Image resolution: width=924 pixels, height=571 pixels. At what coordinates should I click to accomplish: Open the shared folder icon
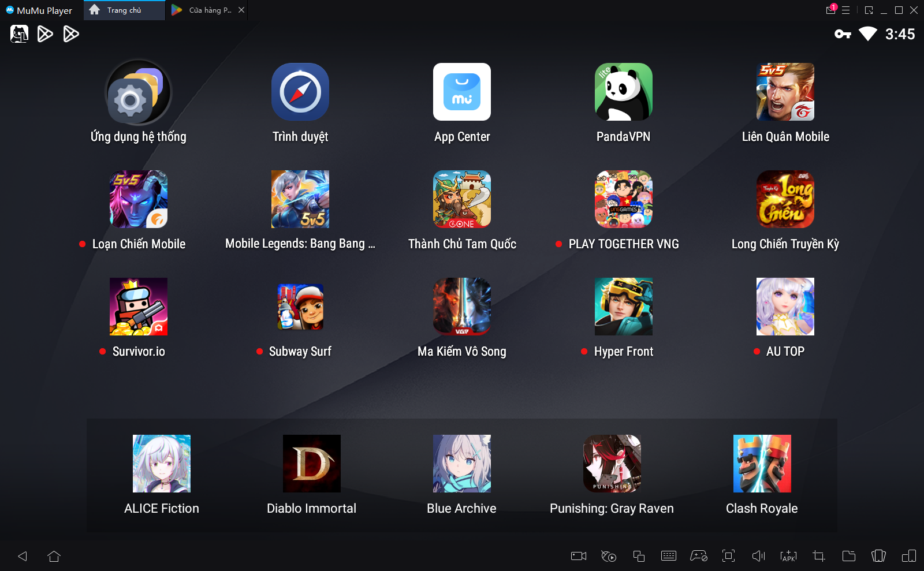click(848, 556)
